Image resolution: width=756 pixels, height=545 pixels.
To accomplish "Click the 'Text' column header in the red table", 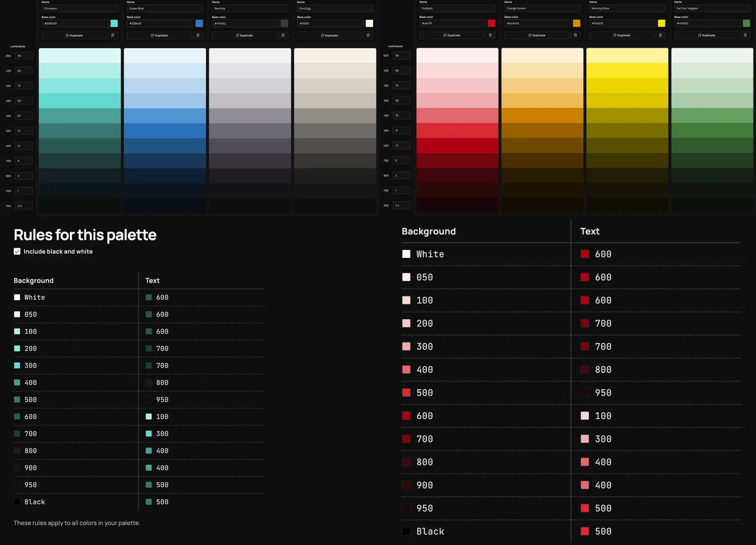I will click(x=590, y=231).
